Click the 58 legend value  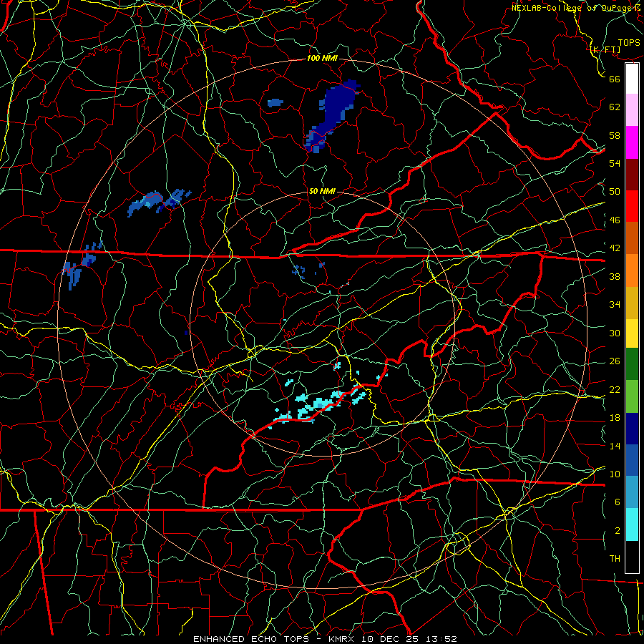click(x=615, y=135)
